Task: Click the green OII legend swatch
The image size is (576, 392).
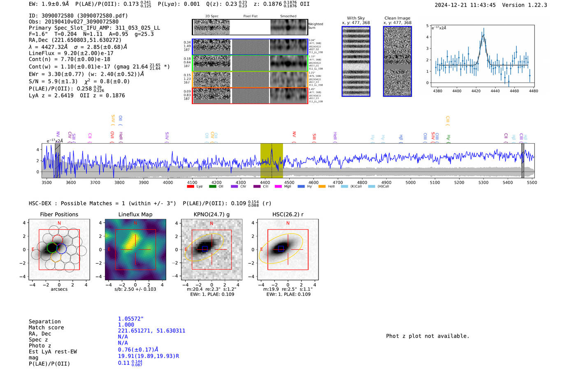Action: 212,186
